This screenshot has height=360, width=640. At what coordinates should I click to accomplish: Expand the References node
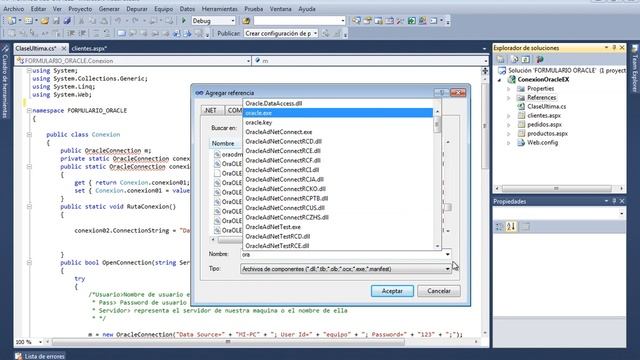[x=509, y=98]
